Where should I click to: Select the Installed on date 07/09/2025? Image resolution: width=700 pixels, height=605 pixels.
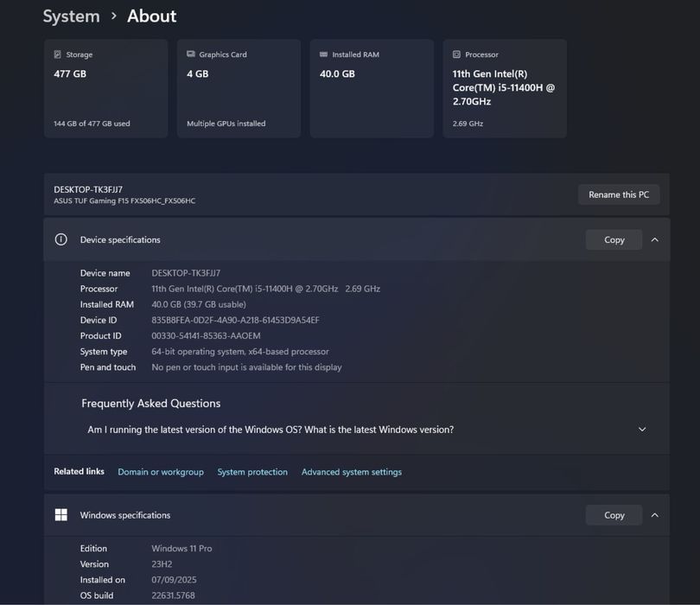tap(174, 580)
